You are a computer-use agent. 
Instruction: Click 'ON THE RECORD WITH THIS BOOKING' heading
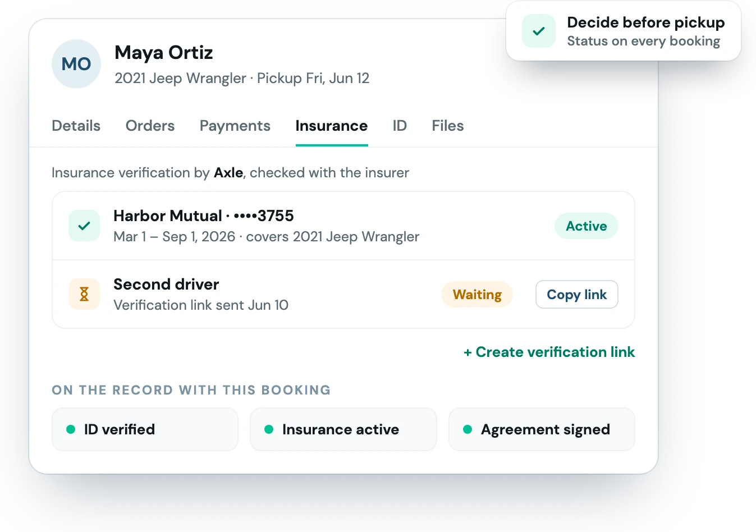click(x=191, y=390)
